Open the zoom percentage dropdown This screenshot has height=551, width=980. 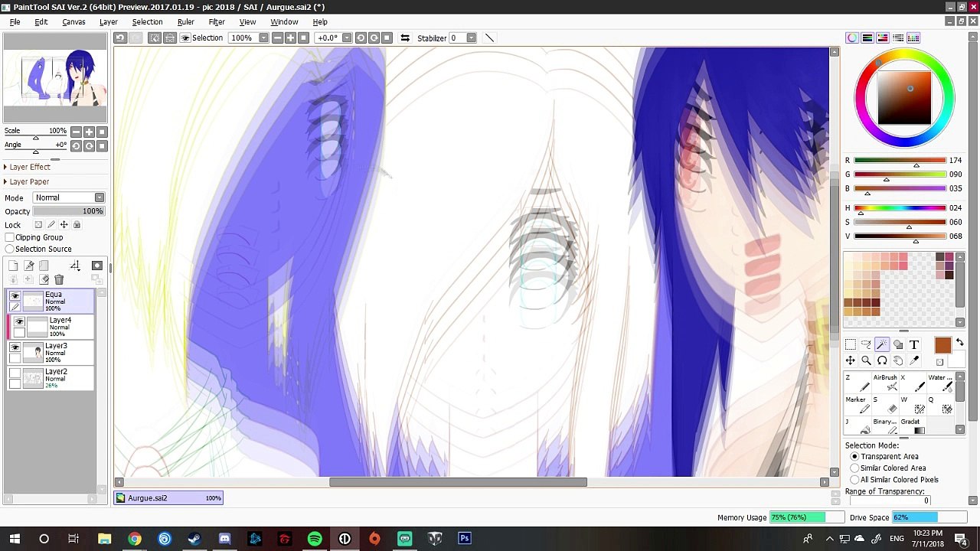263,37
